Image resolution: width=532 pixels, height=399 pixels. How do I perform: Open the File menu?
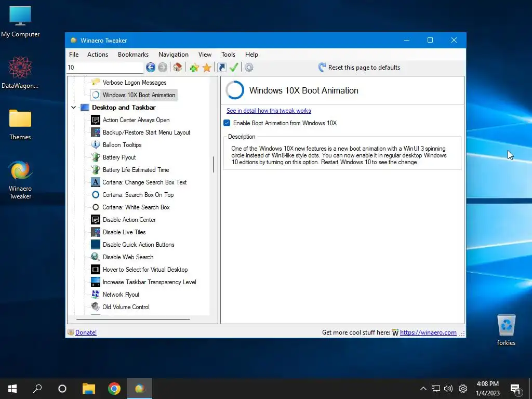pyautogui.click(x=74, y=54)
